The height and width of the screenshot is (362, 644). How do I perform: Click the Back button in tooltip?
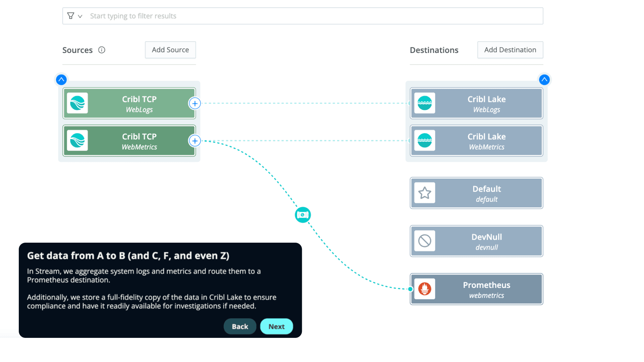pyautogui.click(x=240, y=326)
